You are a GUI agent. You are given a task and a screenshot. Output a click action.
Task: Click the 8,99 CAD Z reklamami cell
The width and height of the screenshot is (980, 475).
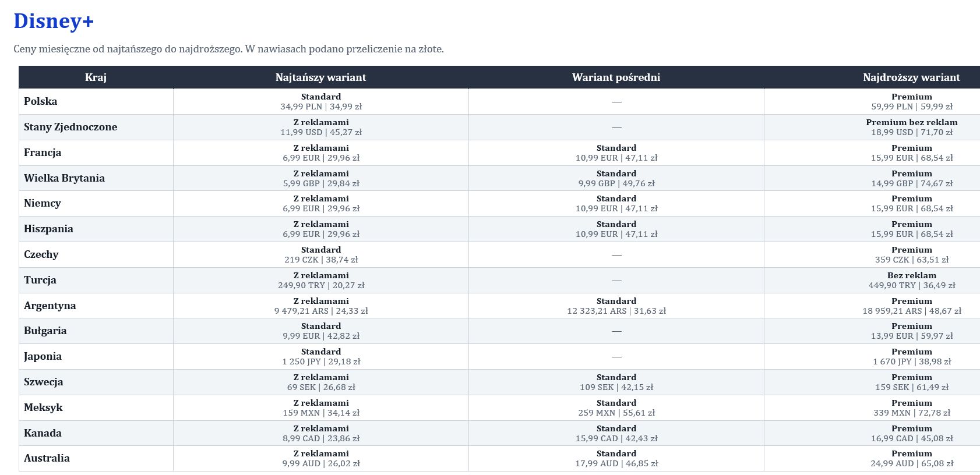point(321,433)
